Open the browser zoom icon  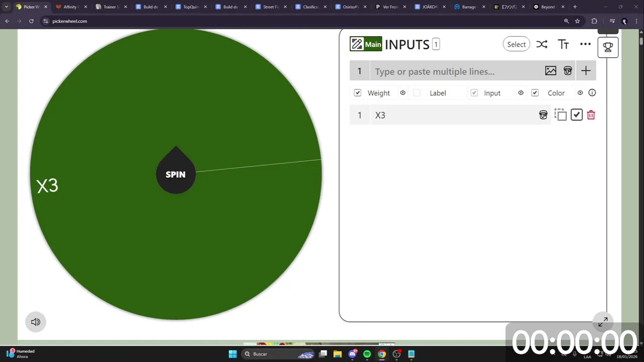pos(566,21)
